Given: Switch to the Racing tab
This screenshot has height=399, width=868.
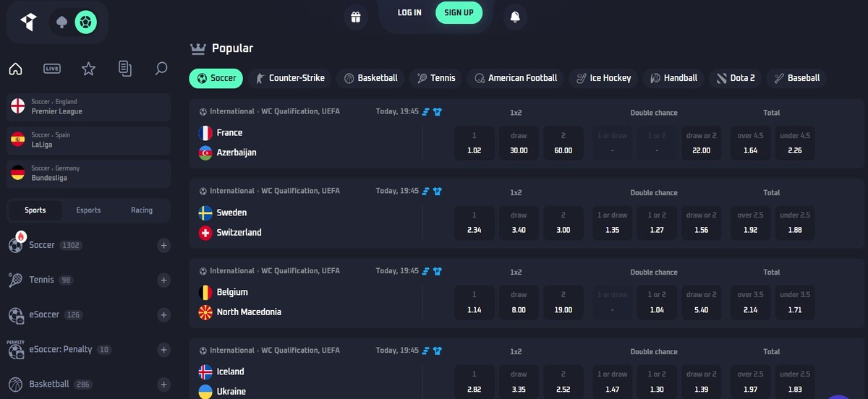Looking at the screenshot, I should 142,210.
